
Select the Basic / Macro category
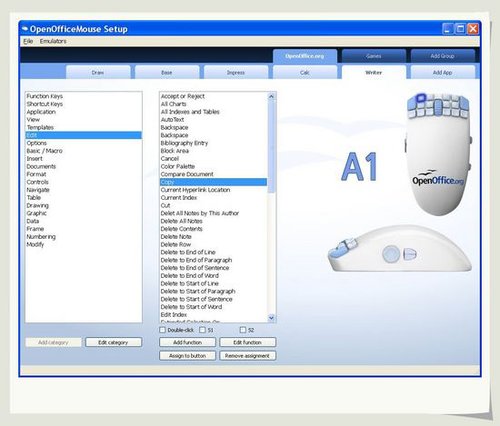(x=45, y=151)
